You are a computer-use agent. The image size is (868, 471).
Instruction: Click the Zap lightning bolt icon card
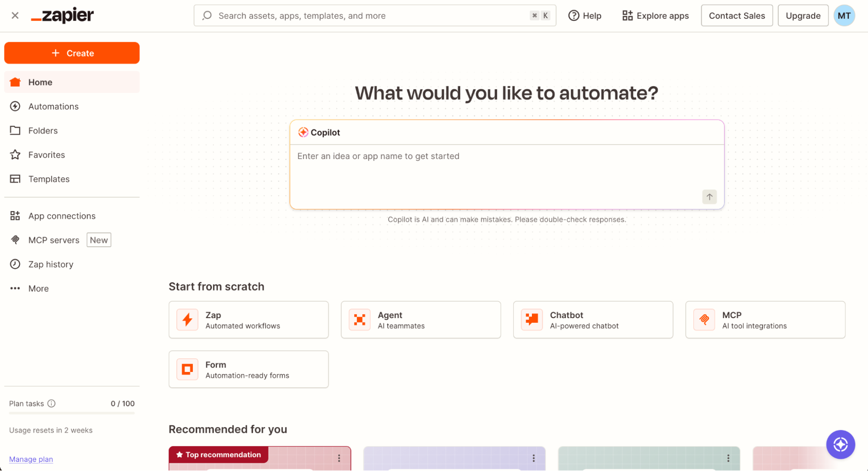pos(188,320)
